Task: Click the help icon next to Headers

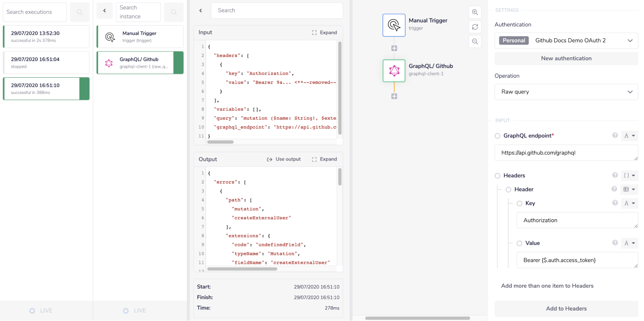Action: coord(615,176)
